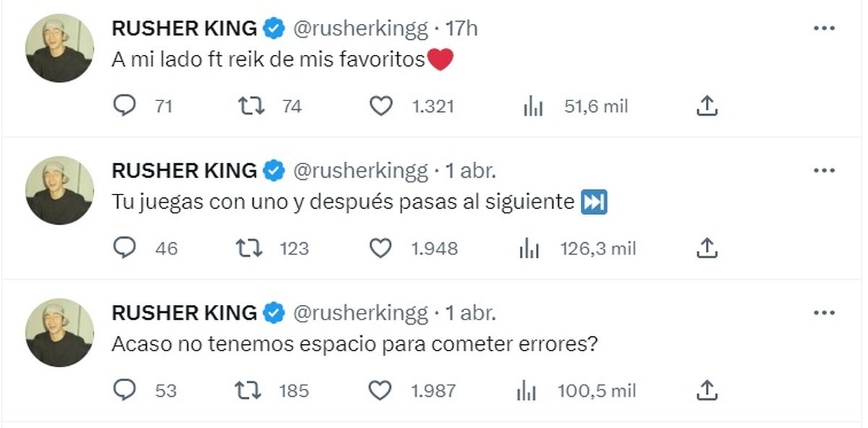This screenshot has width=868, height=428.
Task: Reply to the "A mi lado ft reik" tweet
Action: [126, 107]
